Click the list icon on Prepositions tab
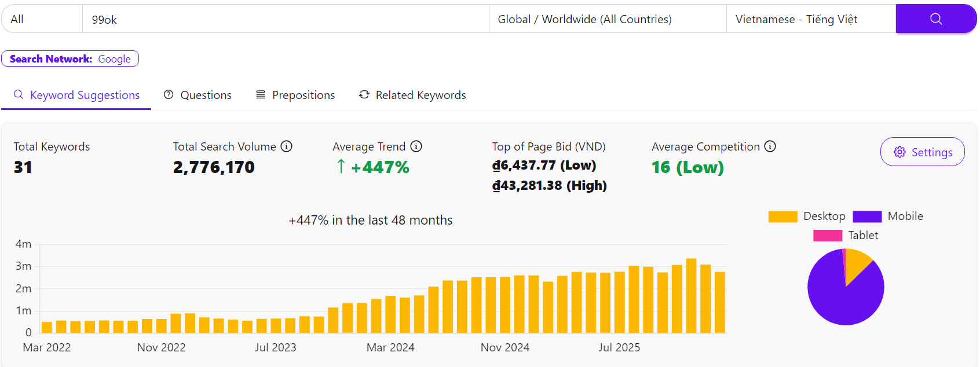This screenshot has height=367, width=980. (261, 95)
